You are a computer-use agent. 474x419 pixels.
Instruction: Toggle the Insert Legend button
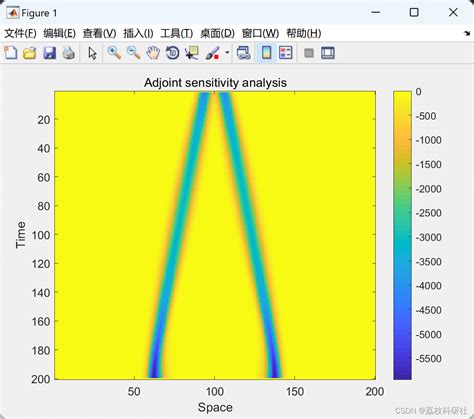point(286,53)
